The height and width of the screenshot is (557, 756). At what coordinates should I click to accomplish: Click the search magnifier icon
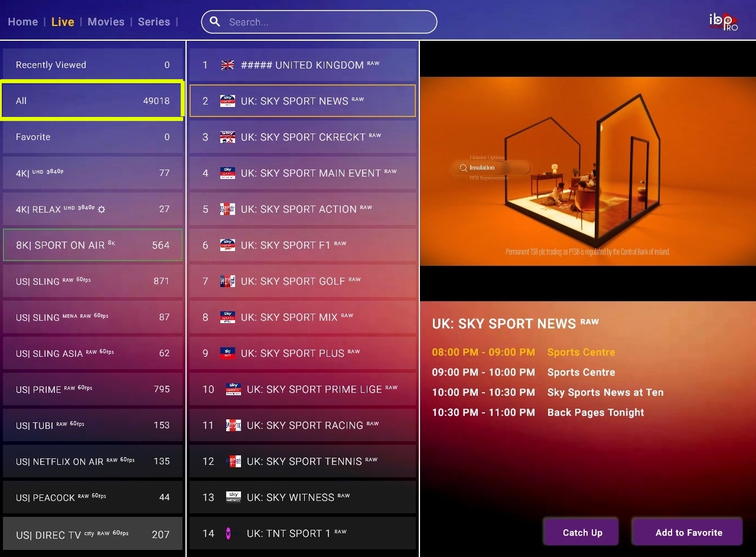point(216,22)
